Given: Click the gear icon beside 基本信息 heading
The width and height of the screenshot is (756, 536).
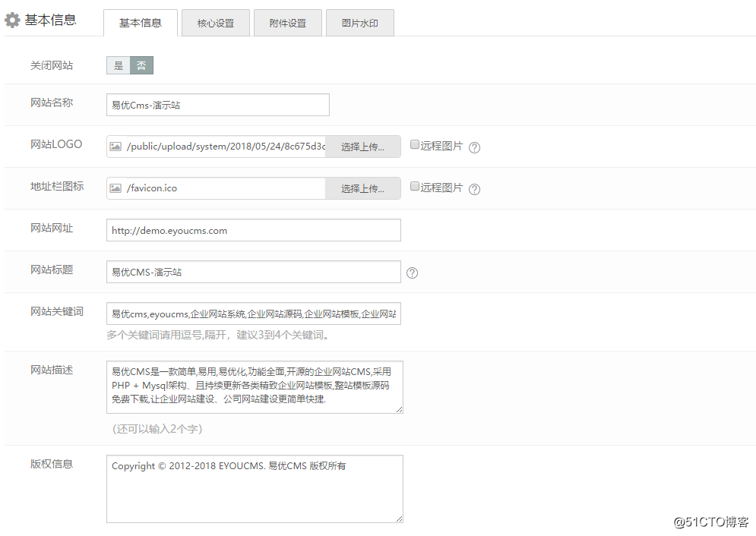Looking at the screenshot, I should pos(12,20).
